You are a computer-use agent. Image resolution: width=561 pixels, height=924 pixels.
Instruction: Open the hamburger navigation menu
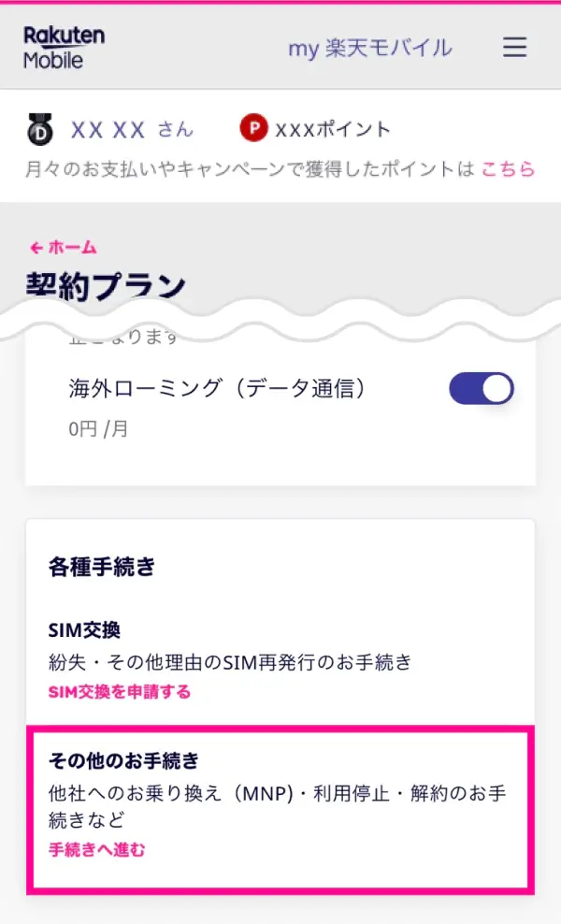[x=514, y=48]
